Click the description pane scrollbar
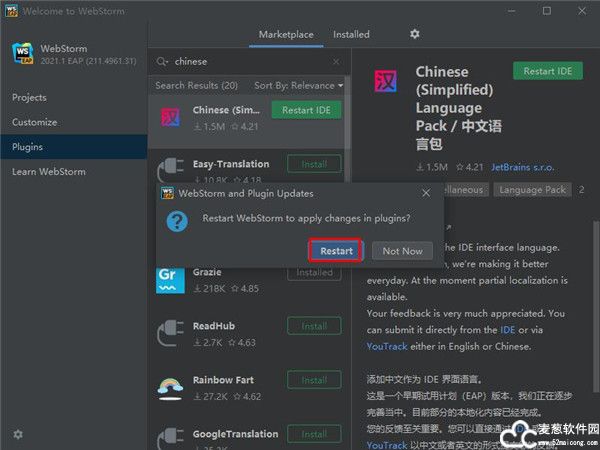Image resolution: width=600 pixels, height=450 pixels. [x=597, y=306]
